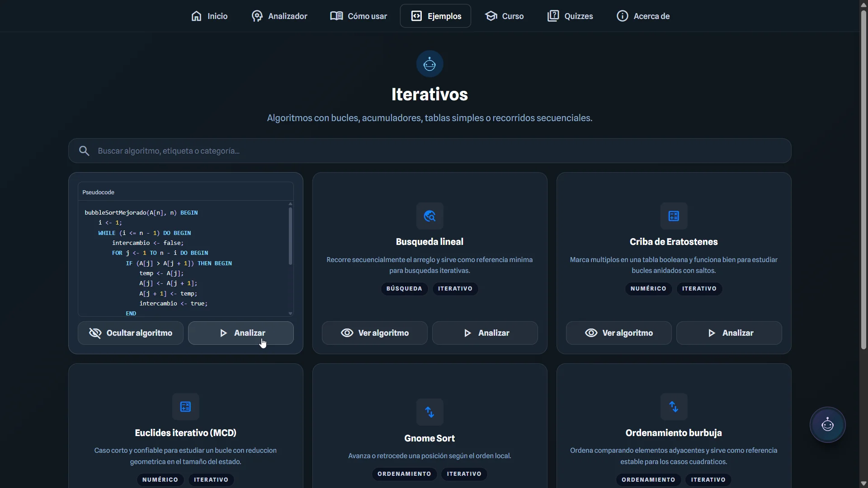
Task: Click the page scrollbar down arrow
Action: coord(863,483)
